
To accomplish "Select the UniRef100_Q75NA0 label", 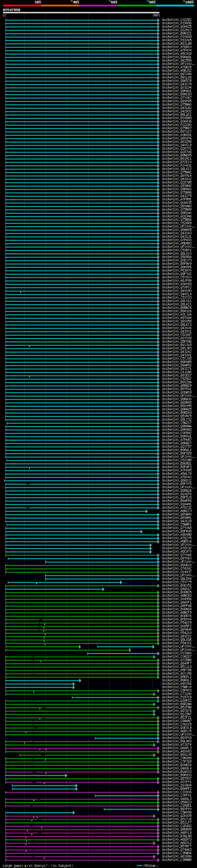I will 177,104.
